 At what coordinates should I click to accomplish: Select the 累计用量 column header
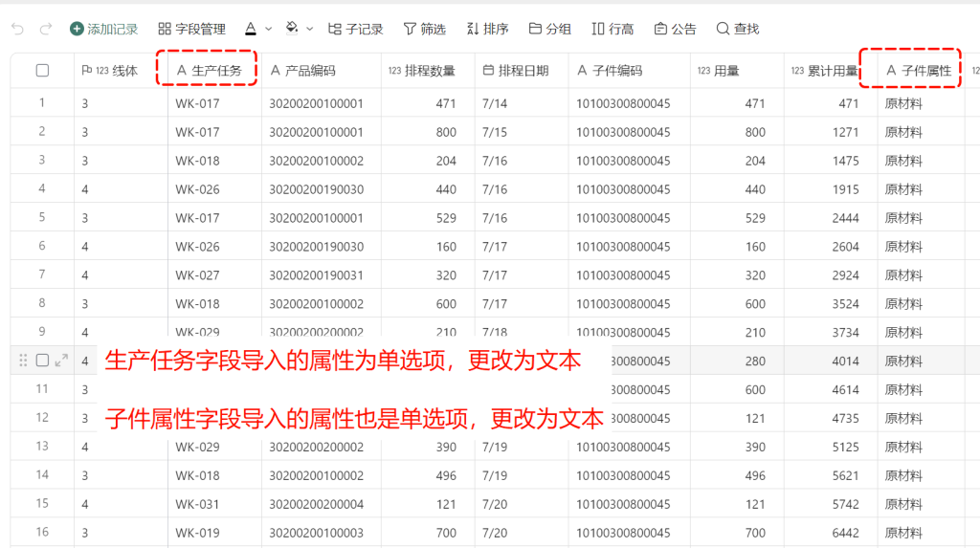point(832,71)
